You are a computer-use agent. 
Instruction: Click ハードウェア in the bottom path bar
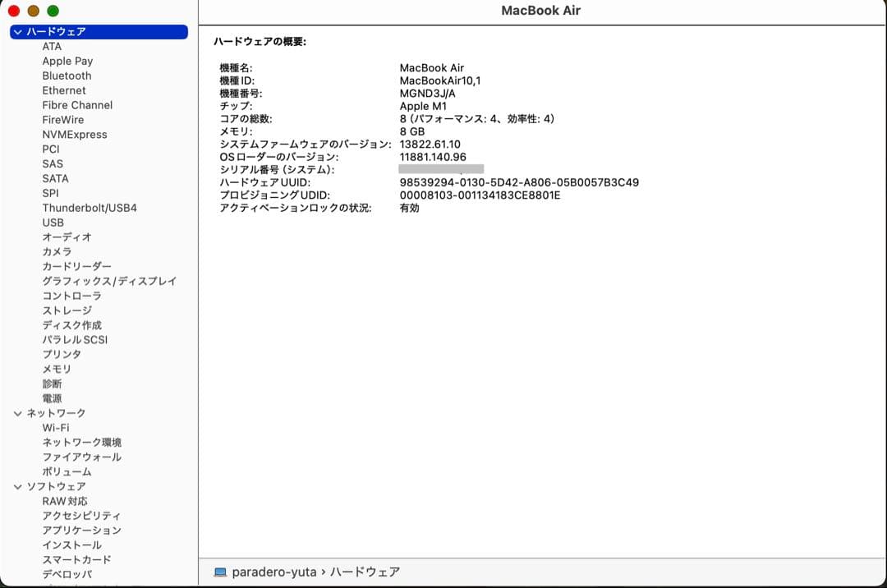point(365,572)
